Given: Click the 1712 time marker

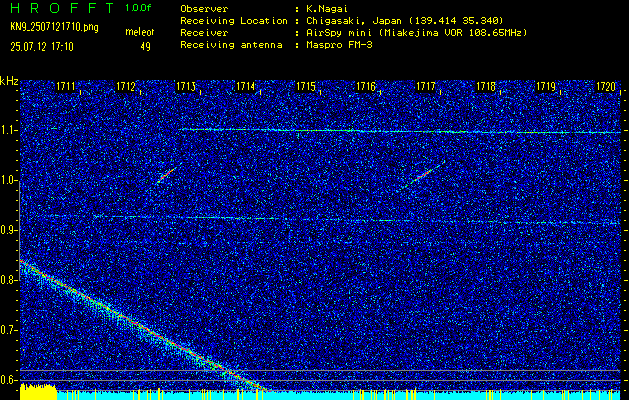Looking at the screenshot, I should pyautogui.click(x=126, y=86).
